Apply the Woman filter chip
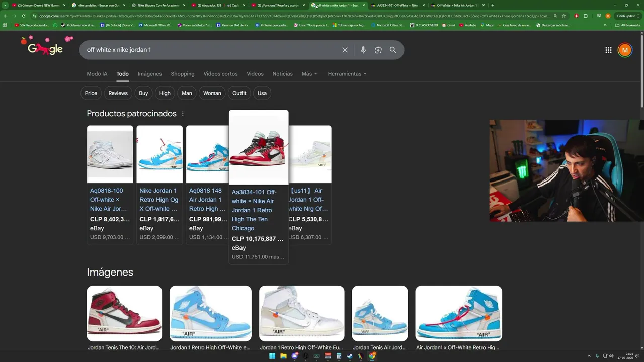The width and height of the screenshot is (644, 362). [212, 93]
